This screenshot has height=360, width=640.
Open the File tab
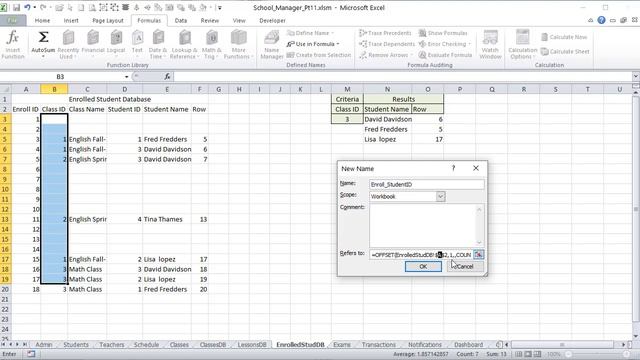pos(13,20)
